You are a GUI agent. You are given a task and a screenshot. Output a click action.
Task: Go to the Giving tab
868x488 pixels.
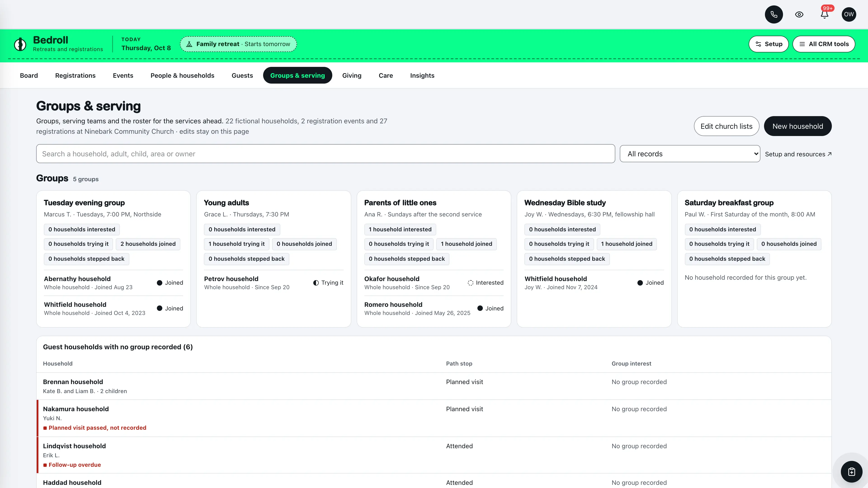(352, 75)
